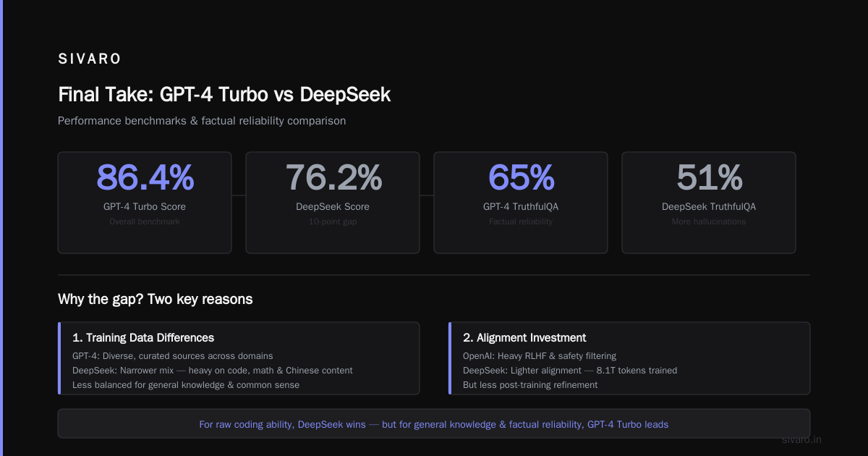Click the bottom summary conclusion banner
This screenshot has height=456, width=868.
pyautogui.click(x=434, y=423)
